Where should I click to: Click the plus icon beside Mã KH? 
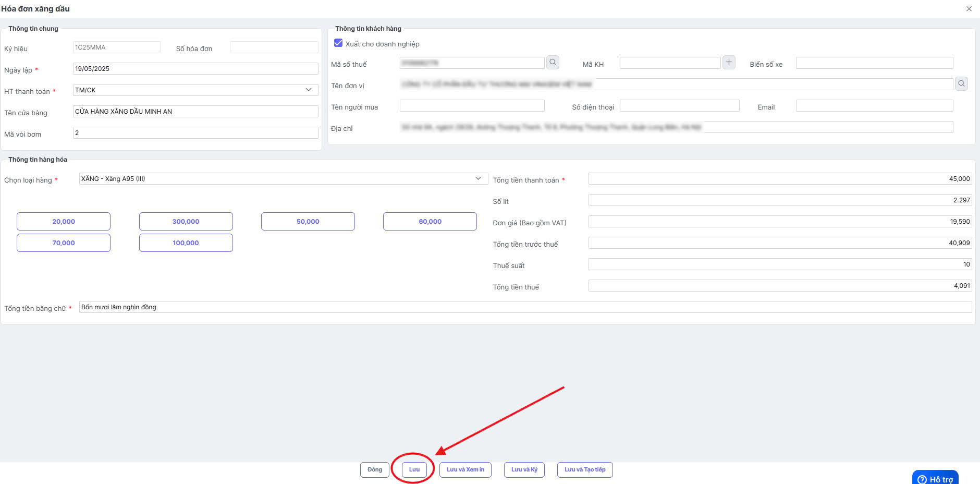729,63
